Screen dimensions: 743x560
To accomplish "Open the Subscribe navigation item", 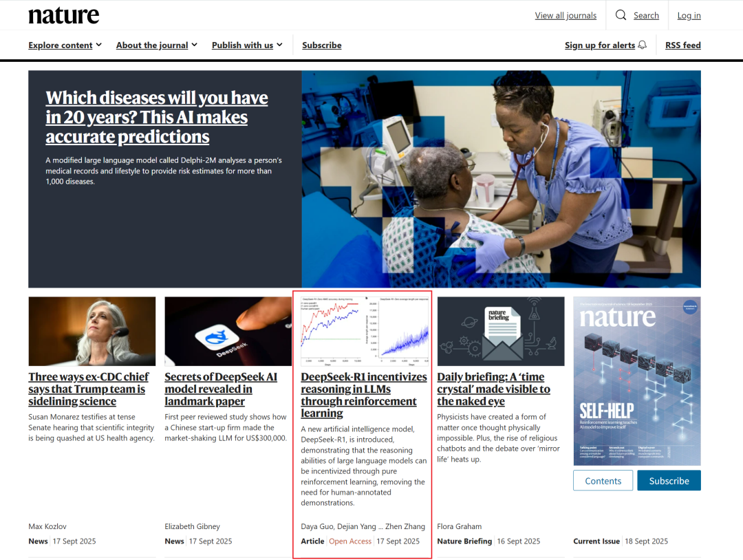I will click(321, 45).
